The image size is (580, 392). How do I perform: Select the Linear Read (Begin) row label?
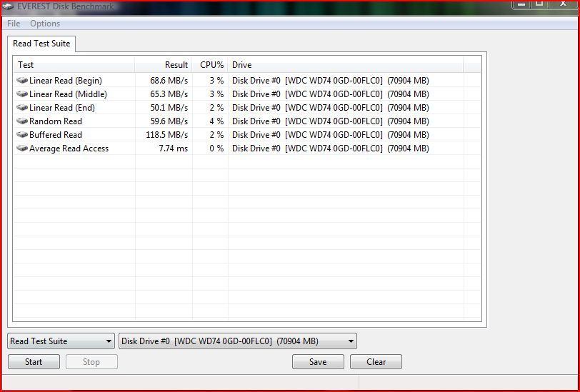coord(66,80)
